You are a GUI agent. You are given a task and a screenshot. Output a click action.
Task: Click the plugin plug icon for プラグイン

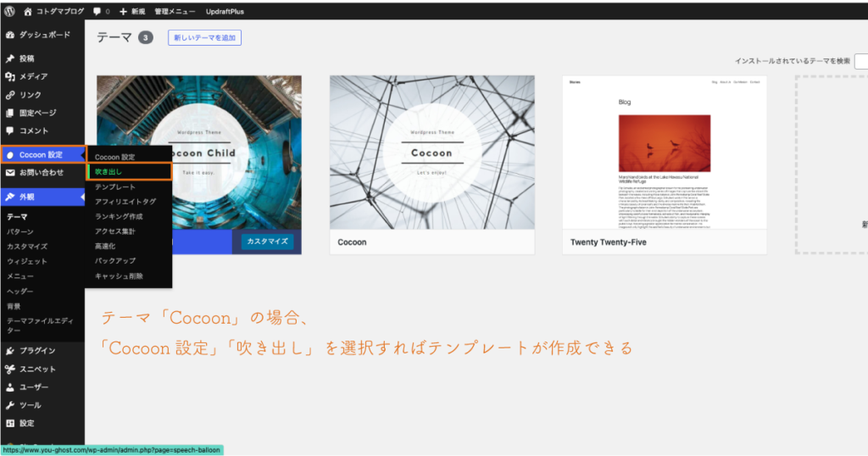[x=10, y=351]
